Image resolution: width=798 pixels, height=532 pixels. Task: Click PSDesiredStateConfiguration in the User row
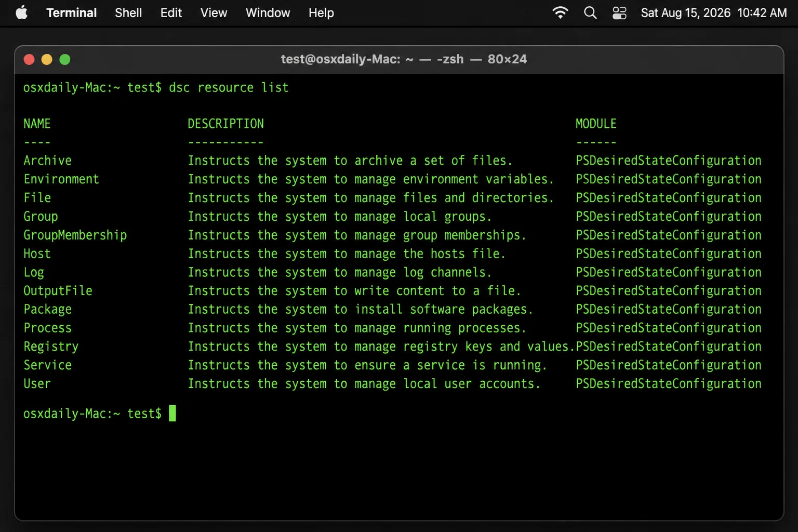click(669, 384)
